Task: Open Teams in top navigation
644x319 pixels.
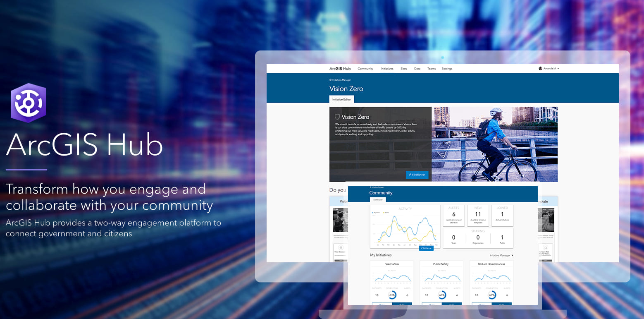Action: click(x=432, y=69)
